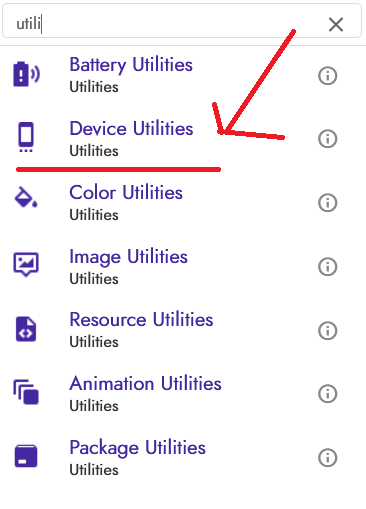Click the Image Utilities picture icon
The width and height of the screenshot is (366, 509).
point(26,264)
